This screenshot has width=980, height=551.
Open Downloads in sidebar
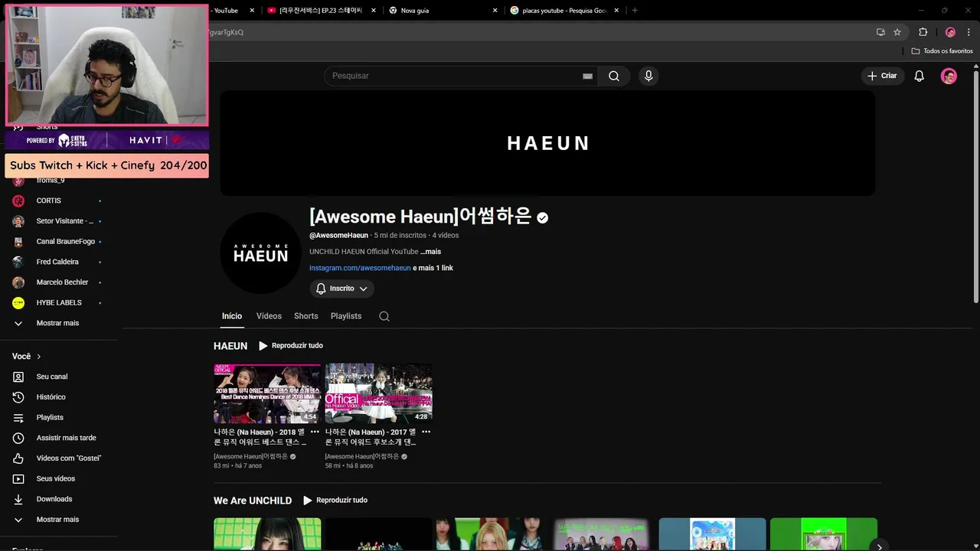[x=57, y=499]
